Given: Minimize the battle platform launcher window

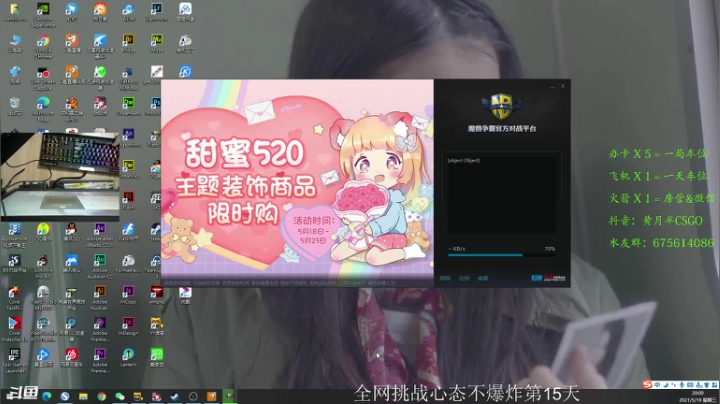Looking at the screenshot, I should tap(552, 86).
